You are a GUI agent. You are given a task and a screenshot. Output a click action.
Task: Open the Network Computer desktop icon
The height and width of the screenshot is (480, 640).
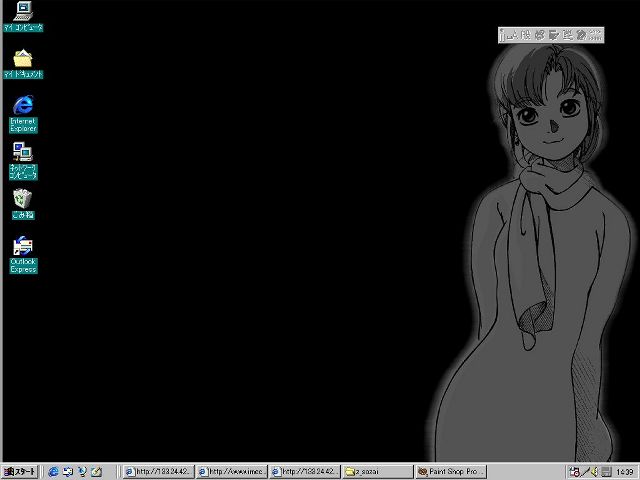tap(23, 152)
